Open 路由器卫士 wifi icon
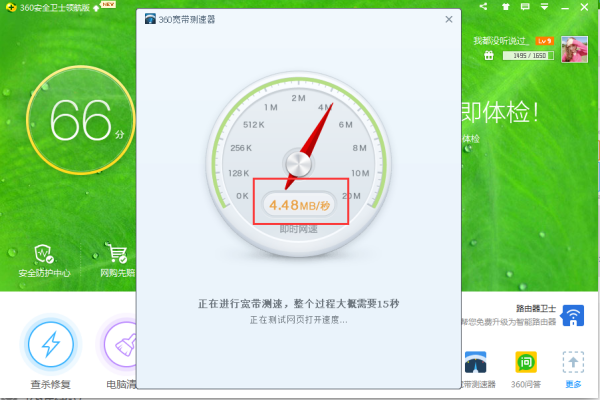Screen dimensions: 600x400 tap(573, 316)
